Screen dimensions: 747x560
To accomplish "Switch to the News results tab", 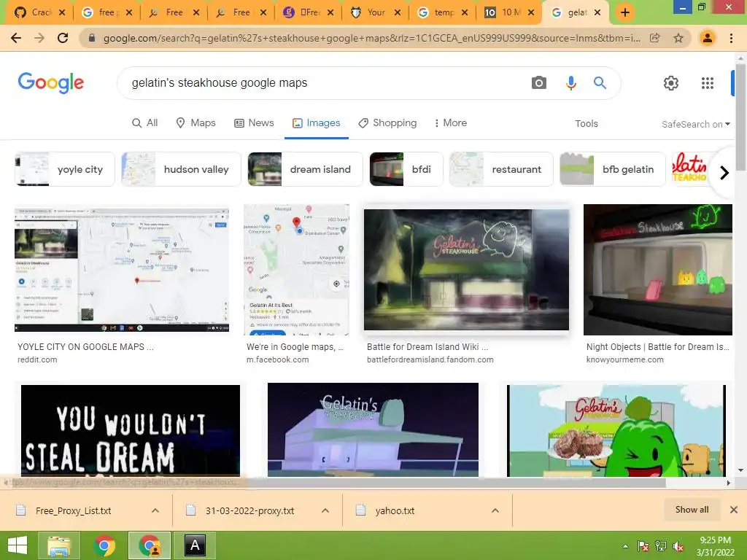I will 254,122.
